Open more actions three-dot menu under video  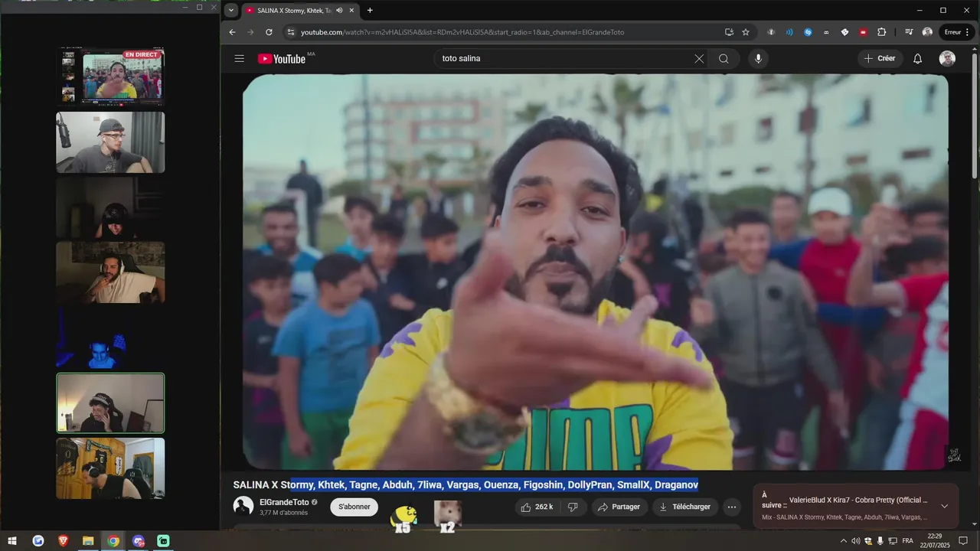click(x=732, y=507)
